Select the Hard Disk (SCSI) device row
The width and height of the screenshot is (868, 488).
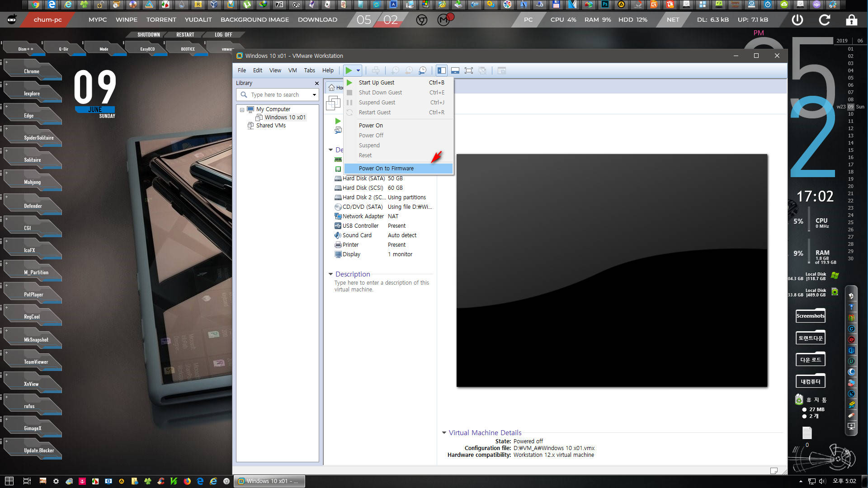click(x=382, y=188)
